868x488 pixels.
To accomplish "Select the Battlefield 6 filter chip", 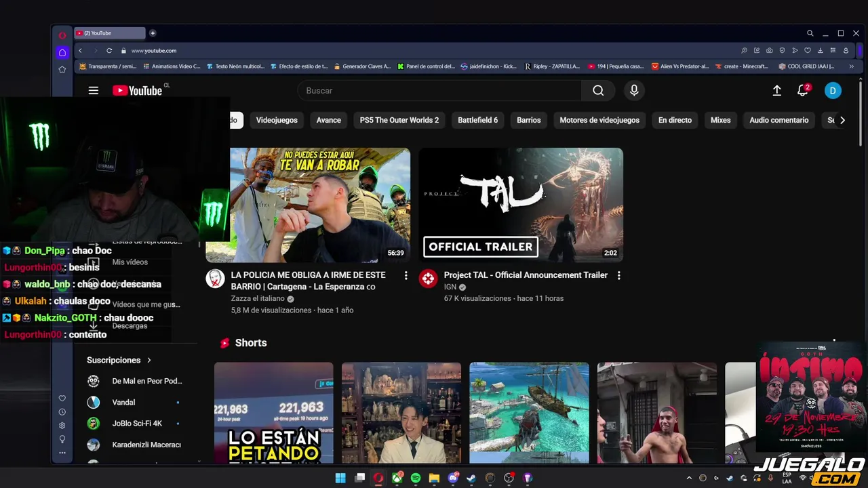I will 477,120.
